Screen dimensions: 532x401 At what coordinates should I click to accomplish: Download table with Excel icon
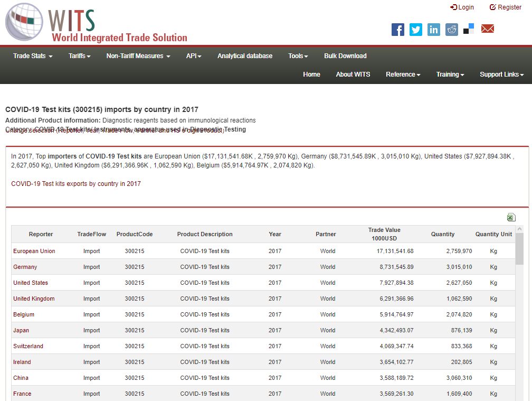tap(511, 218)
